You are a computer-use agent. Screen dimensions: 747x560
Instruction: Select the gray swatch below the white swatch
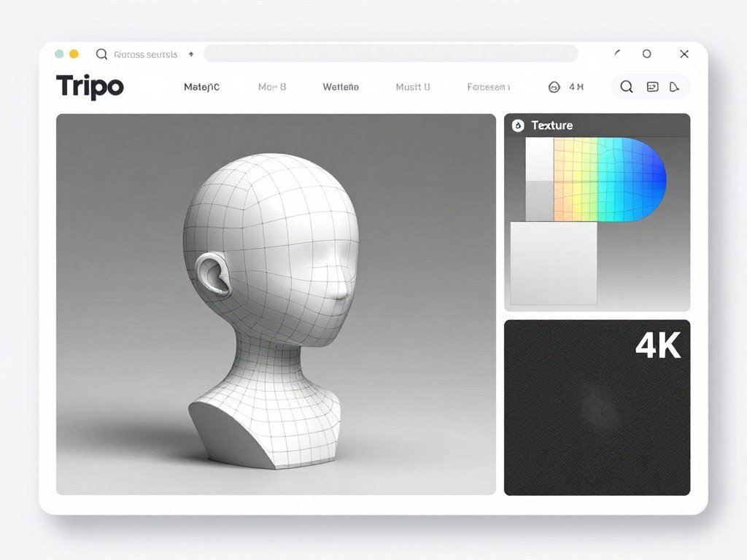[539, 201]
